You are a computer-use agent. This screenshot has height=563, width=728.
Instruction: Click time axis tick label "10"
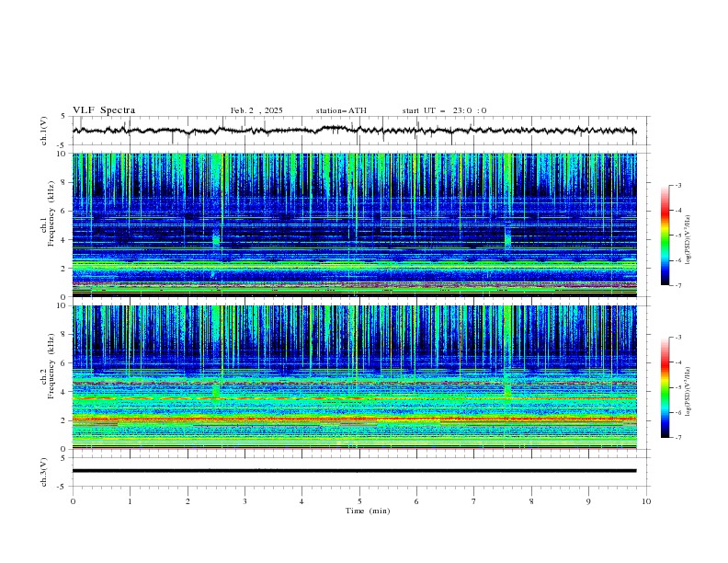click(x=646, y=501)
